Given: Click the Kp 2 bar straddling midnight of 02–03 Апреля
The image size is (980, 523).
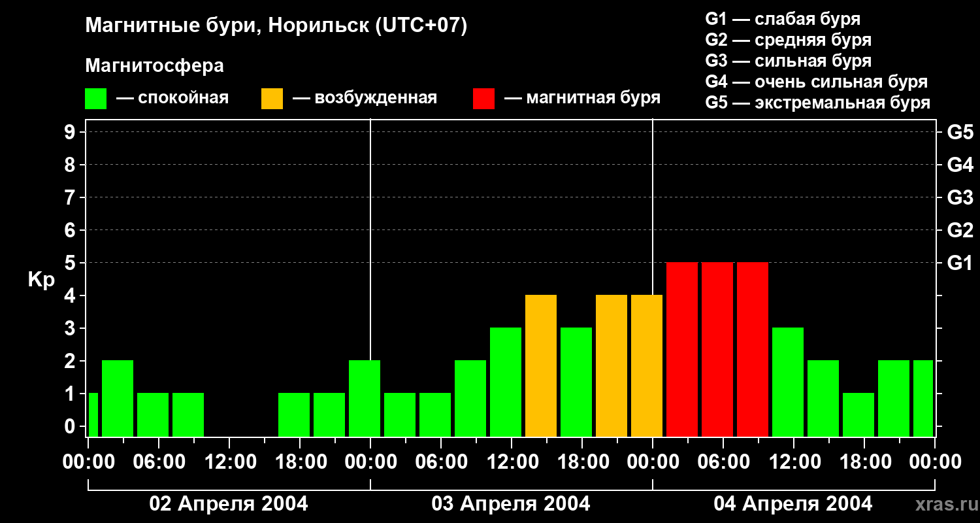Looking at the screenshot, I should point(365,398).
